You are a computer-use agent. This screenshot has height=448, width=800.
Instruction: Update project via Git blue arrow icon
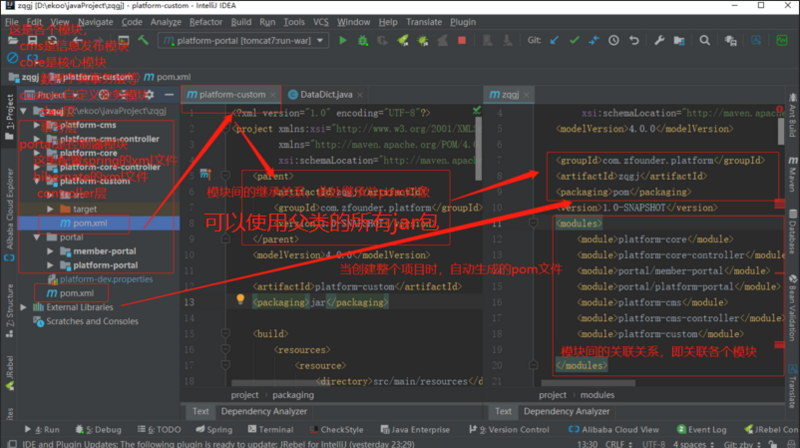click(x=555, y=40)
